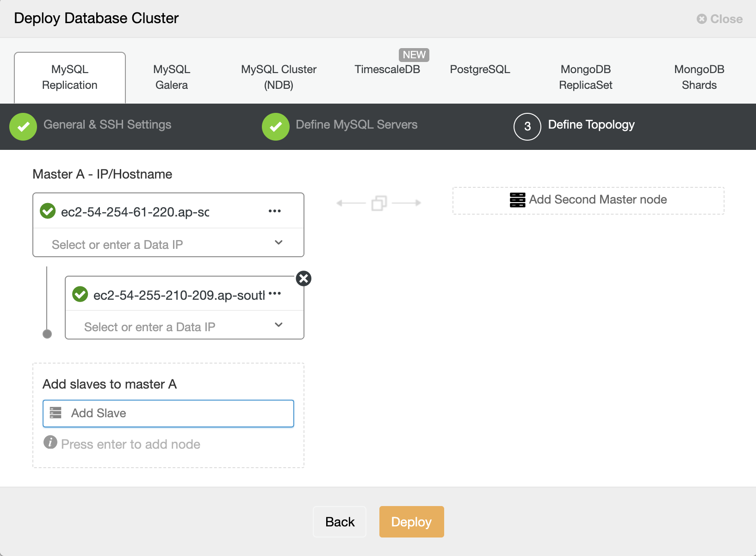Click the General & SSH Settings checkmark
The width and height of the screenshot is (756, 556).
[23, 126]
